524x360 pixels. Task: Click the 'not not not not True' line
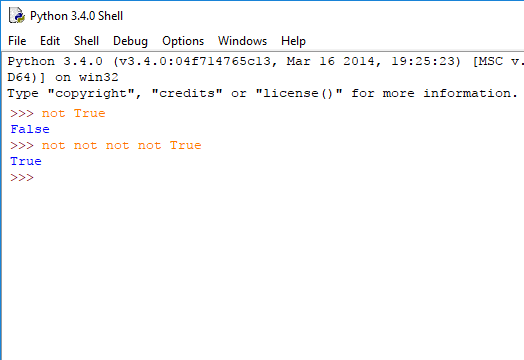pyautogui.click(x=121, y=145)
